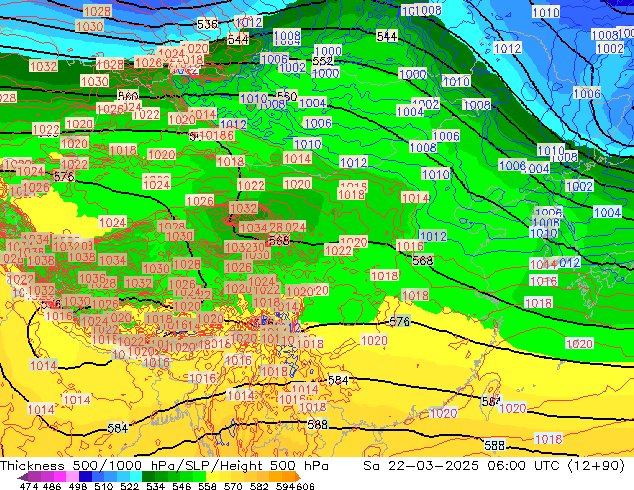Screen dimensions: 634x490
Task: Click the '570' legend value
Action: [233, 486]
